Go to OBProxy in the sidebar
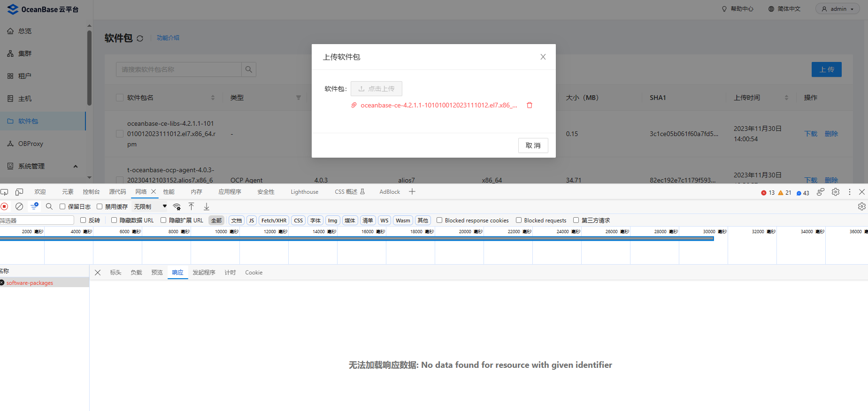The height and width of the screenshot is (411, 868). coord(43,144)
